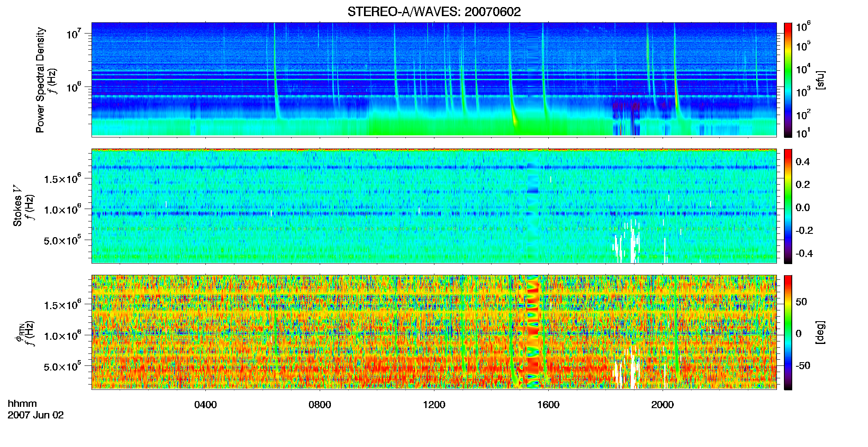
Task: Click the 1600 time tick label
Action: [548, 405]
